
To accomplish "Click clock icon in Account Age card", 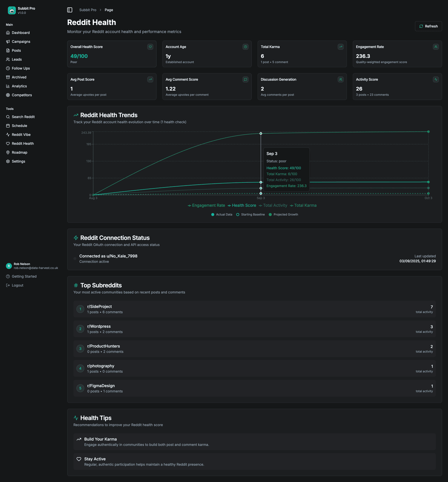I will point(245,47).
